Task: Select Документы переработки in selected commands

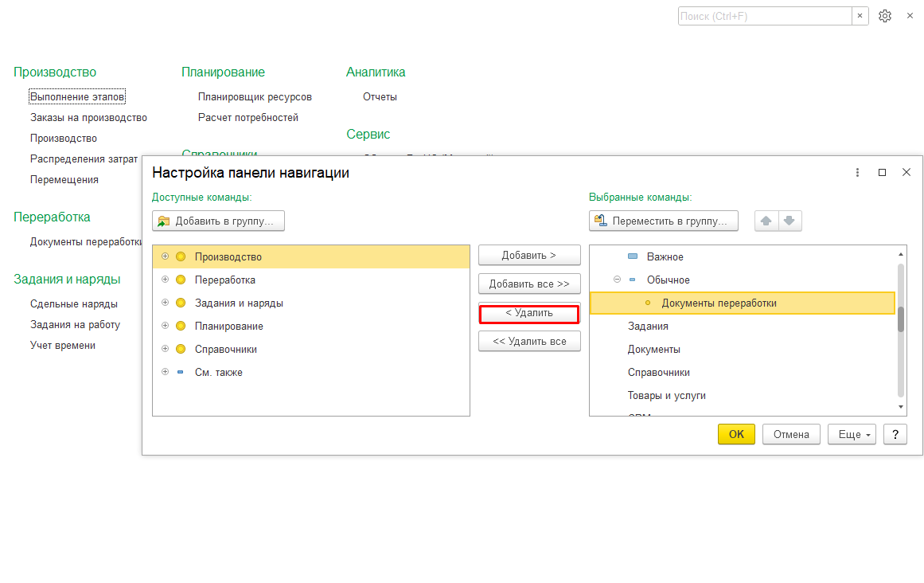Action: (743, 303)
